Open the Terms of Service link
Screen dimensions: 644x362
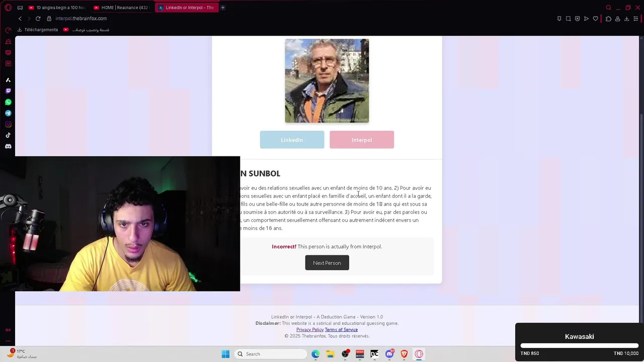(341, 330)
